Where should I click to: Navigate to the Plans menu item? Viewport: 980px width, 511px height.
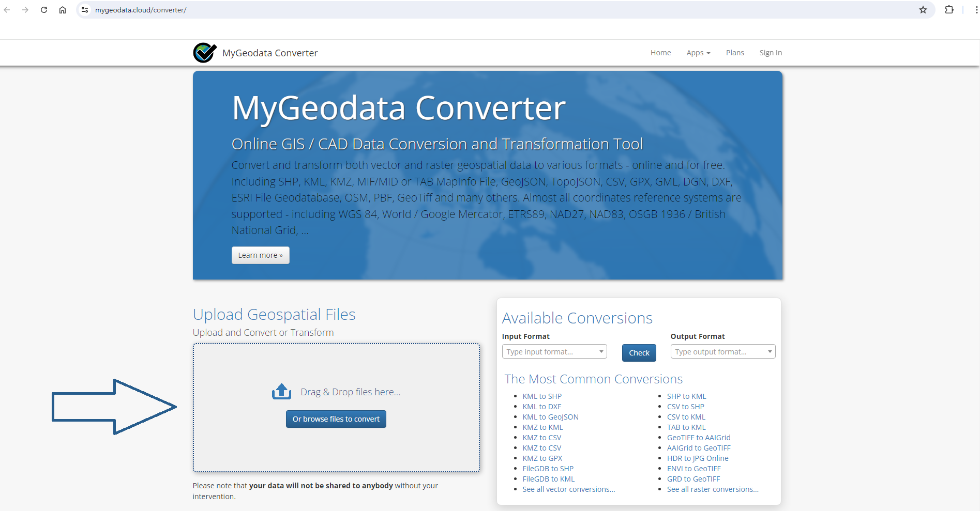pyautogui.click(x=734, y=53)
